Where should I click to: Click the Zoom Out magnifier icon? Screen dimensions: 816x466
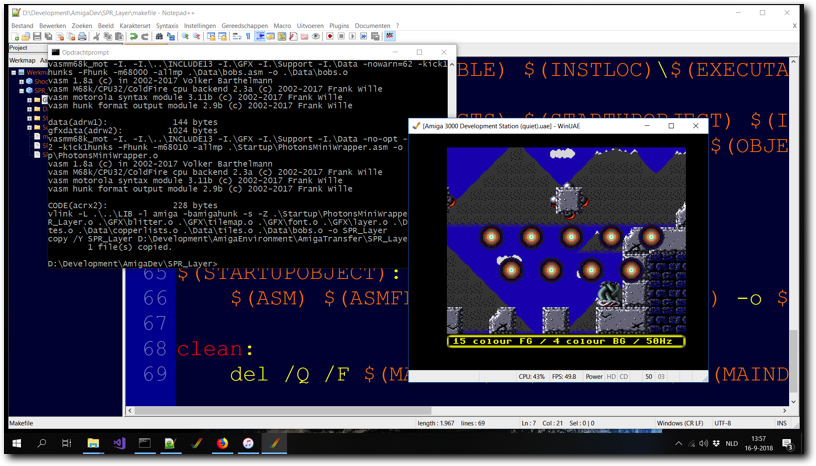(196, 36)
